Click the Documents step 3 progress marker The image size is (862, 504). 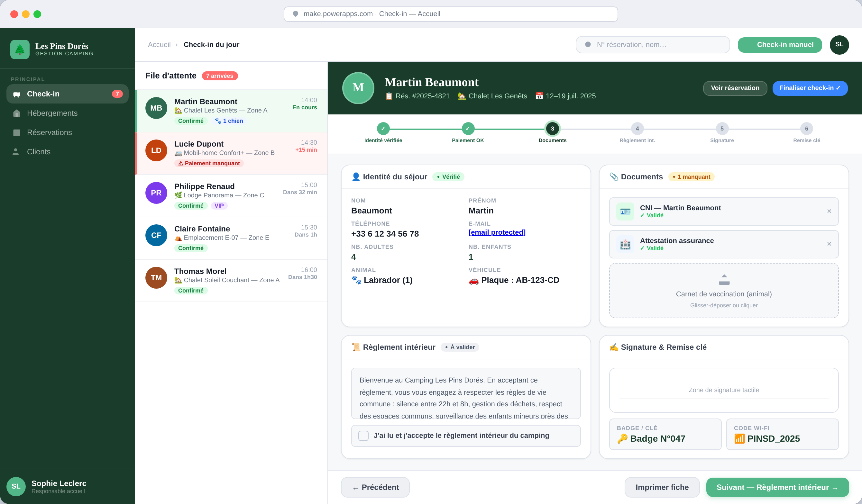coord(552,129)
